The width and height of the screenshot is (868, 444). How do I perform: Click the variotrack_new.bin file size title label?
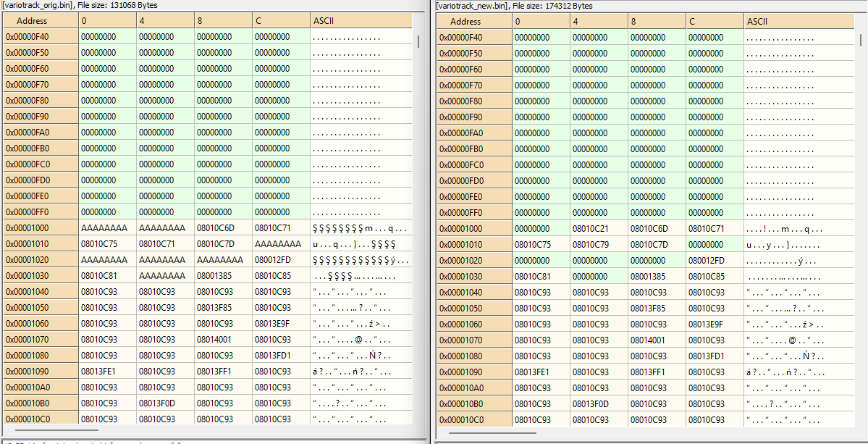click(514, 6)
